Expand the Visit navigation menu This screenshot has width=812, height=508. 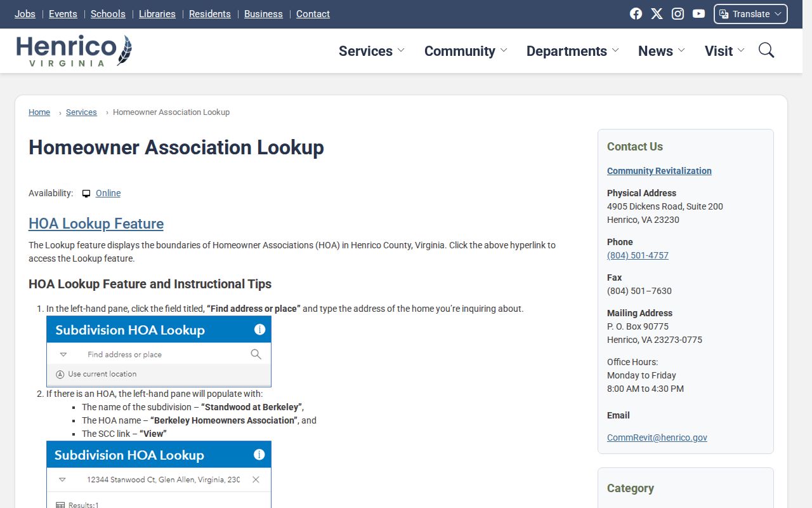point(725,51)
